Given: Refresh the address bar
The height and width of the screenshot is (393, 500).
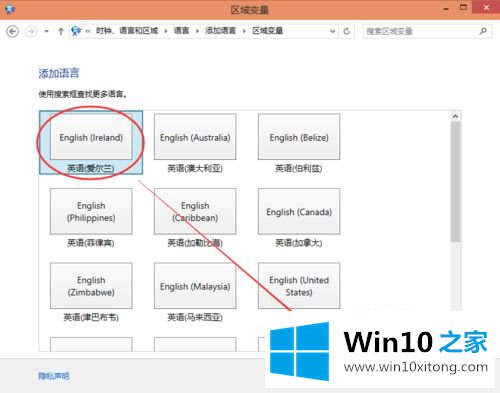Looking at the screenshot, I should tap(347, 31).
